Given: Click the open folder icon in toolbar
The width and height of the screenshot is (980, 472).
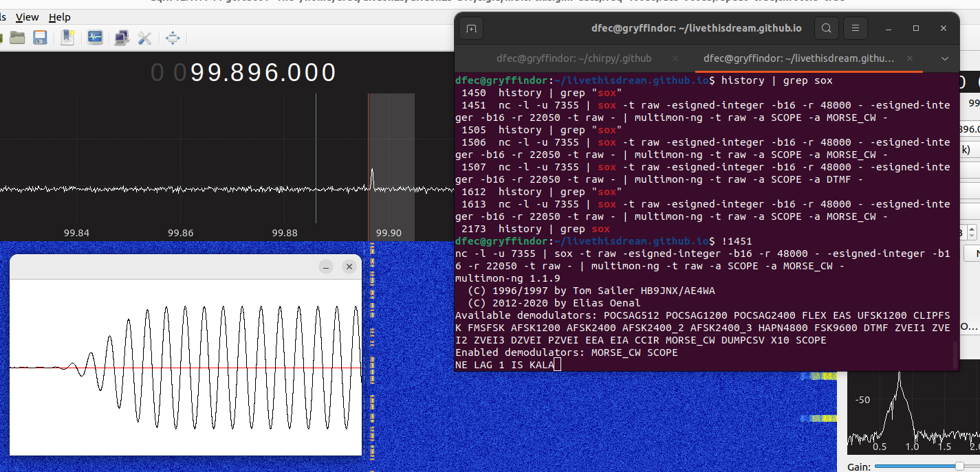Looking at the screenshot, I should click(17, 38).
